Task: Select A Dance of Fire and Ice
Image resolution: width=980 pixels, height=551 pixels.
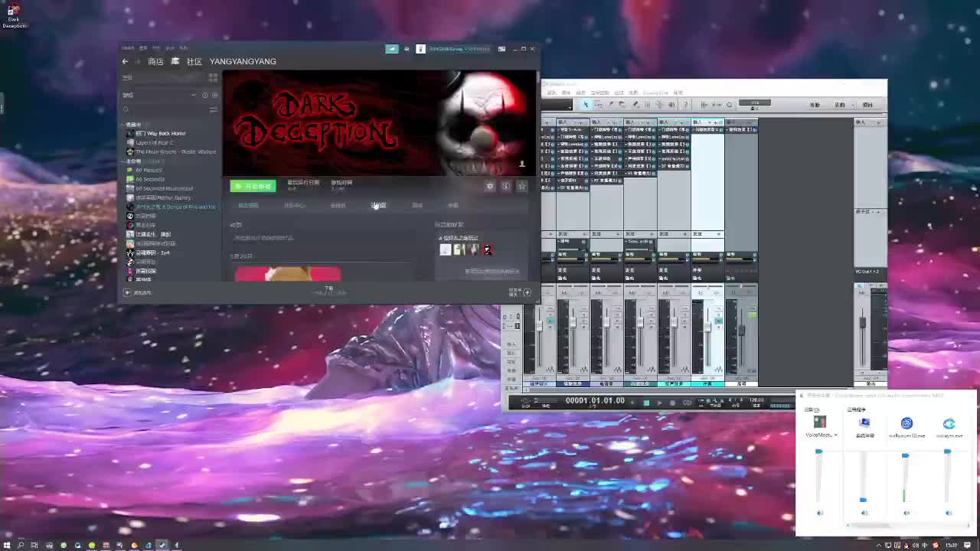Action: tap(171, 207)
